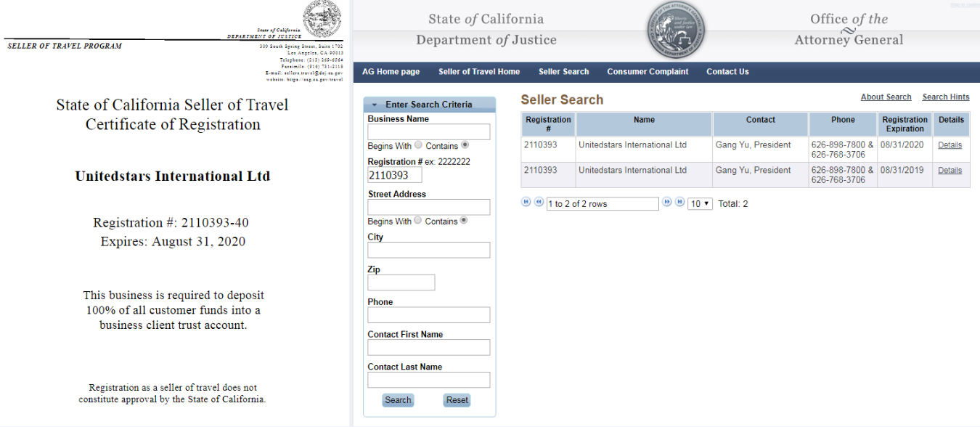Open the Search Hints link

(x=946, y=97)
